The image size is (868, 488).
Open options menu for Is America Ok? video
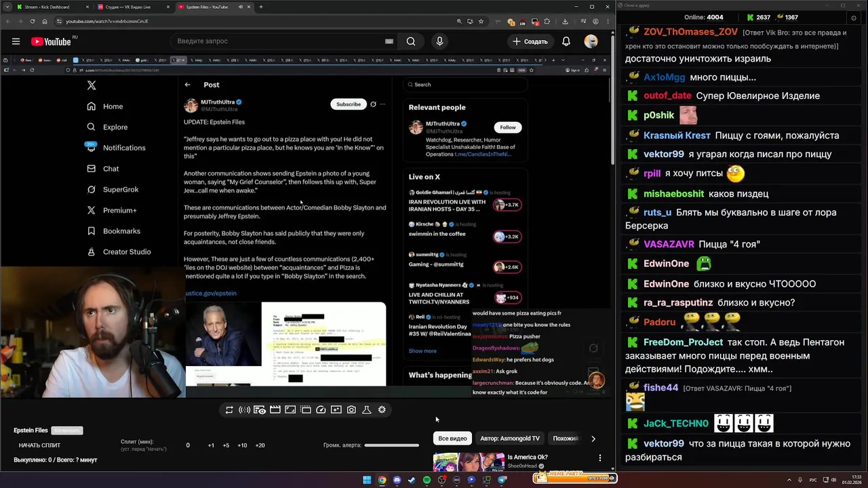point(599,458)
